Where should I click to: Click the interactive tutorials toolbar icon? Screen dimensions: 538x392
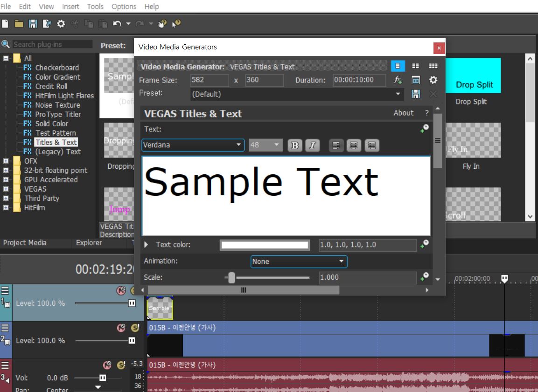(162, 24)
